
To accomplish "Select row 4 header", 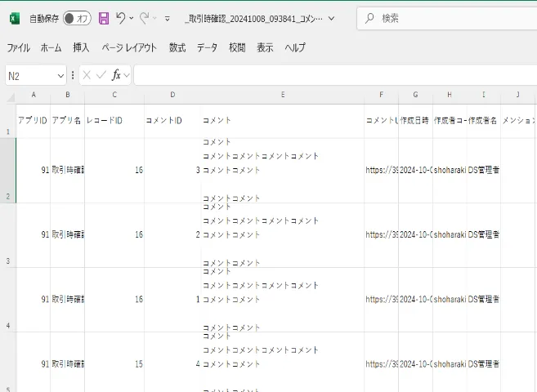I will 8,300.
